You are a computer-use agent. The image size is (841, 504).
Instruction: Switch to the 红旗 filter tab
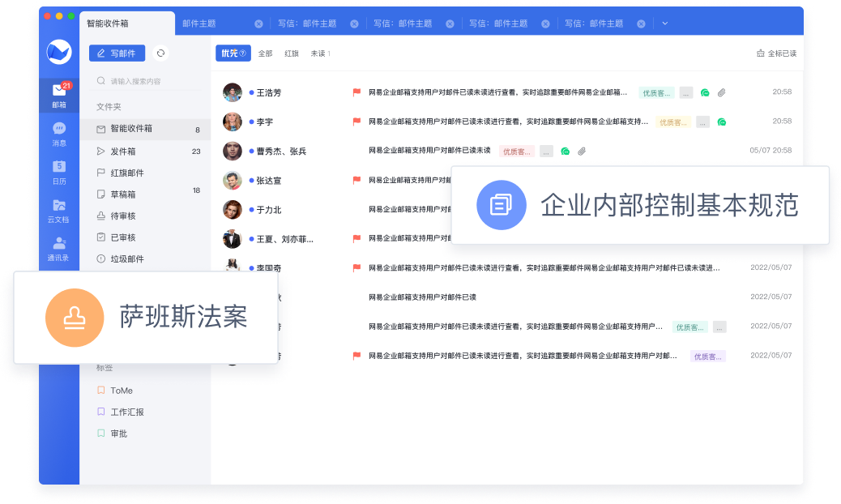[x=292, y=53]
